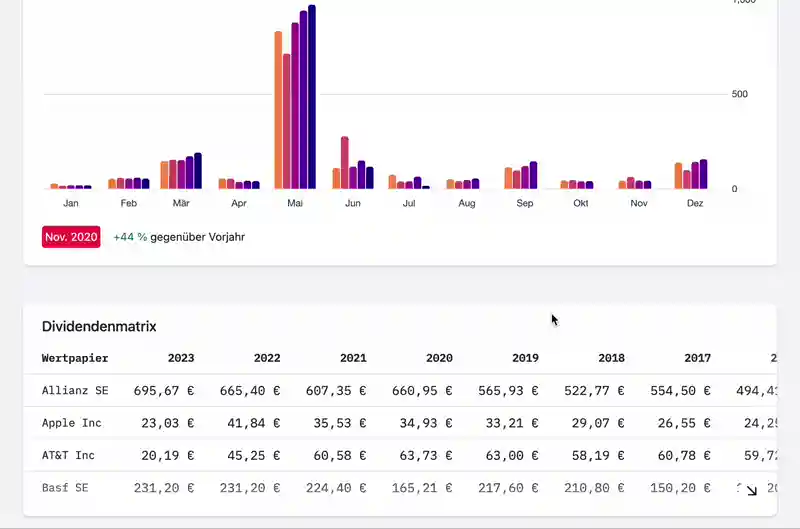Click the 2020 column header

coord(439,358)
